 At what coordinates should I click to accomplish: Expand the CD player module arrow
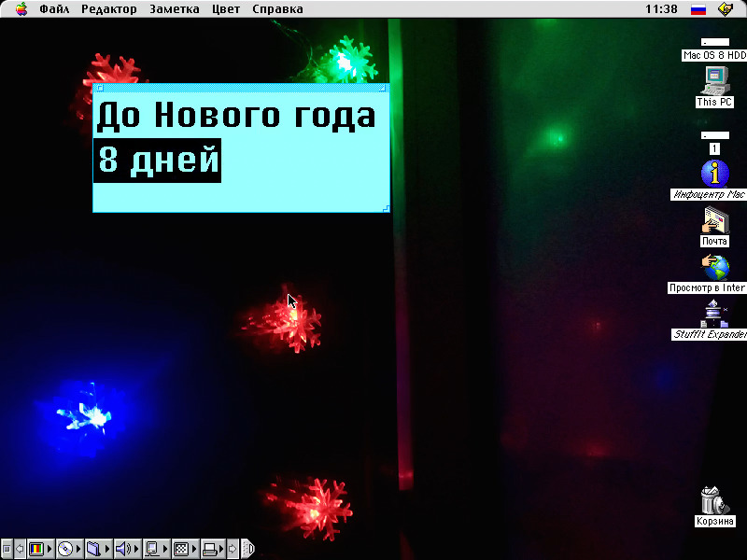pos(79,550)
